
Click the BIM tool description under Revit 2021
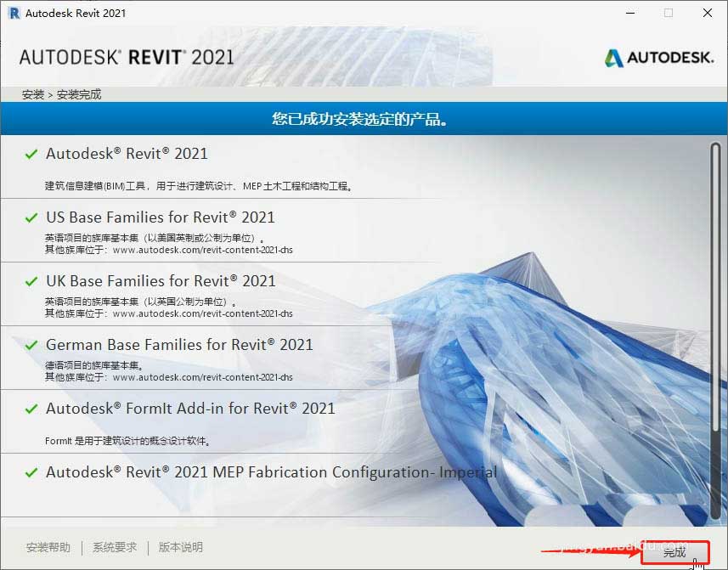click(x=199, y=186)
